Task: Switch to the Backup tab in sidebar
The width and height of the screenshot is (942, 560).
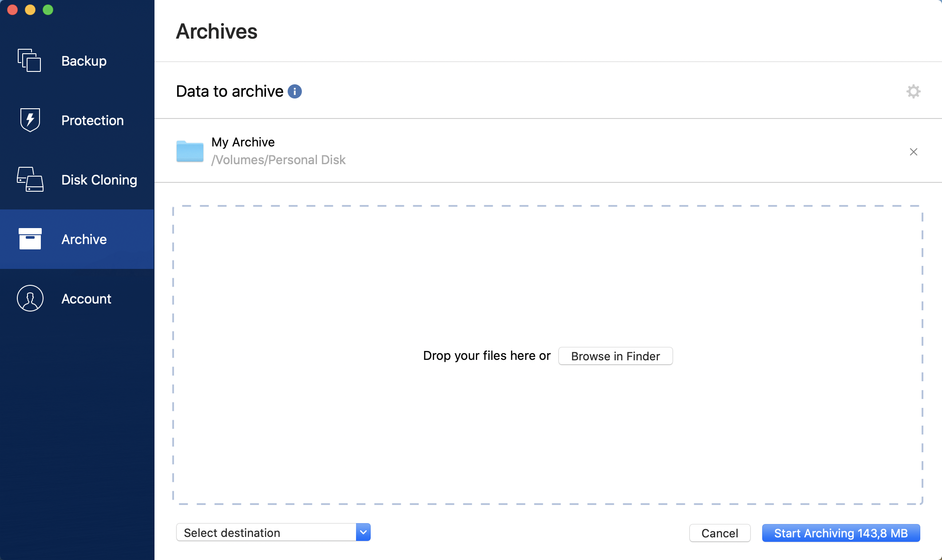Action: pos(83,61)
